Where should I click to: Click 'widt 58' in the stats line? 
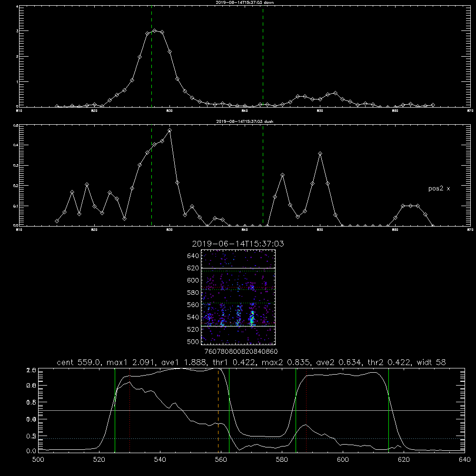click(x=431, y=362)
